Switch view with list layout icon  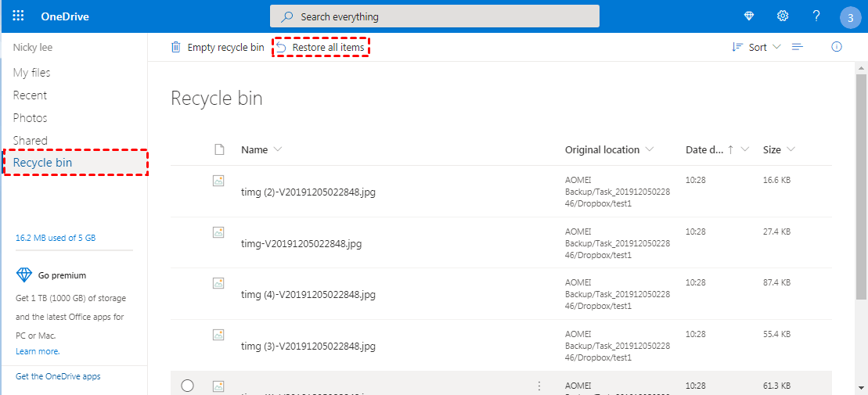[x=798, y=47]
